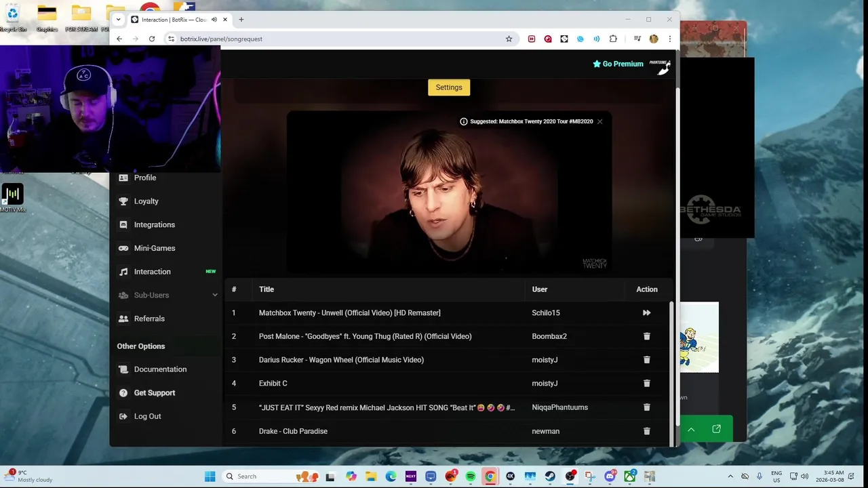The height and width of the screenshot is (488, 868).
Task: Click the Loyalty trophy icon
Action: [123, 201]
